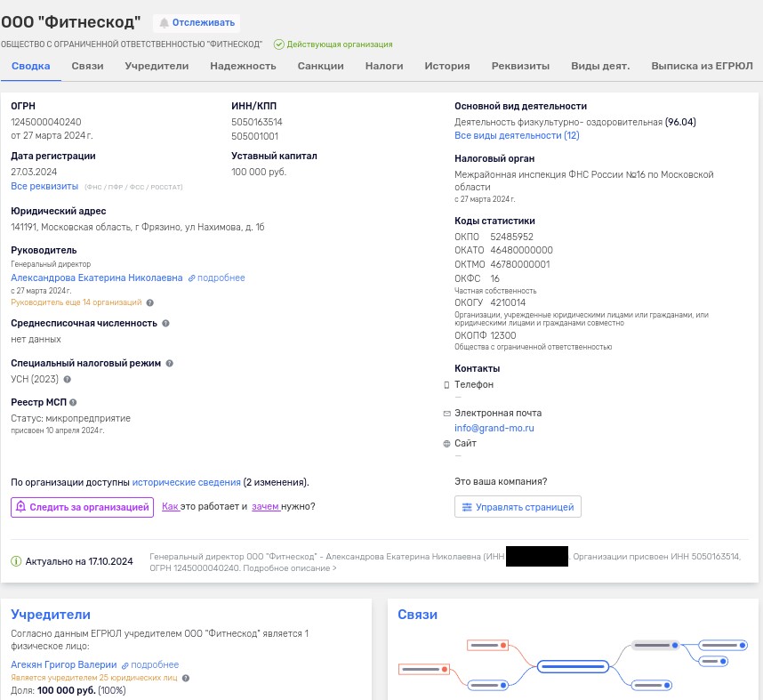
Task: Click Руководитель еще 14 организаций text
Action: 76,302
